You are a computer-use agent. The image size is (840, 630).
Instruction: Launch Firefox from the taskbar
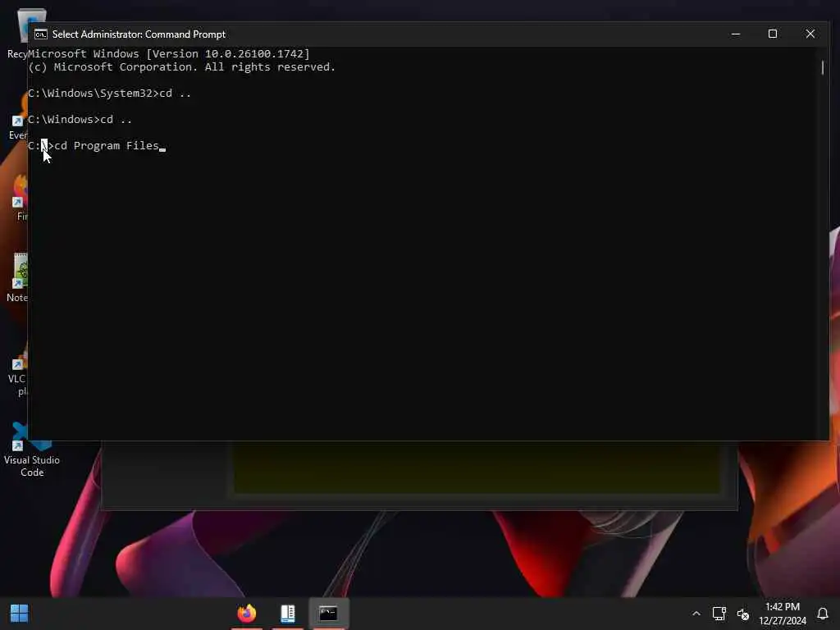click(x=247, y=614)
